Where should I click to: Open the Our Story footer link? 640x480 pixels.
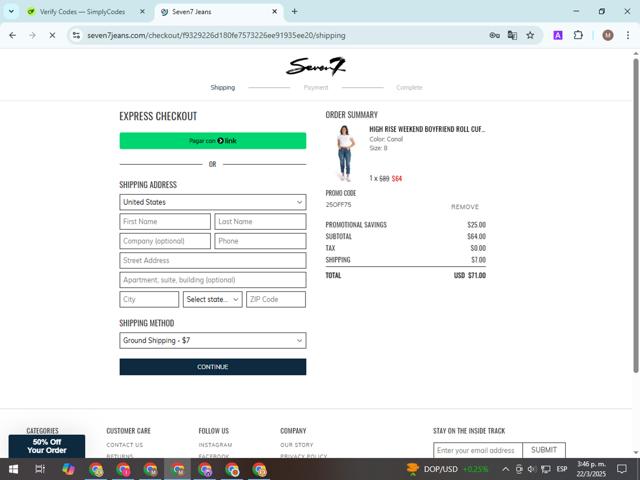coord(297,445)
